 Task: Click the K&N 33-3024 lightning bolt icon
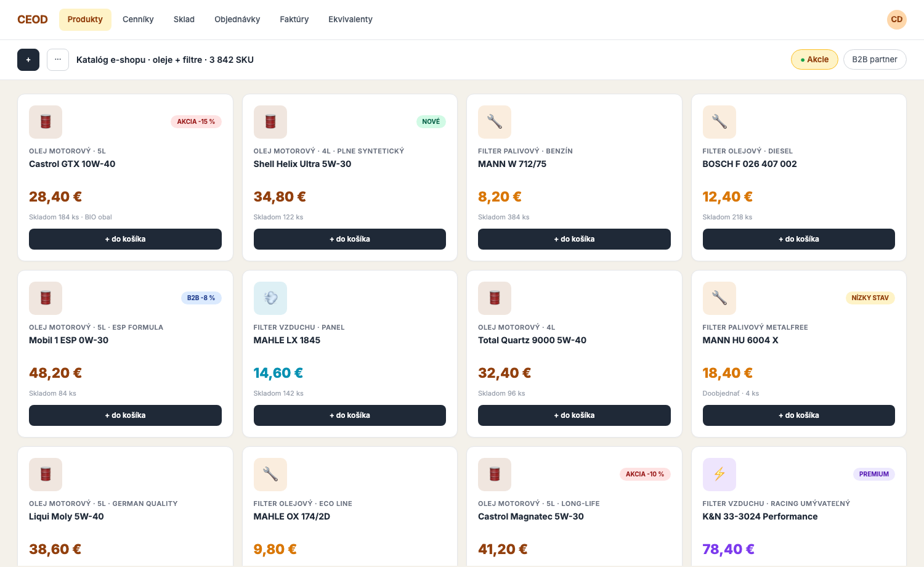point(719,475)
